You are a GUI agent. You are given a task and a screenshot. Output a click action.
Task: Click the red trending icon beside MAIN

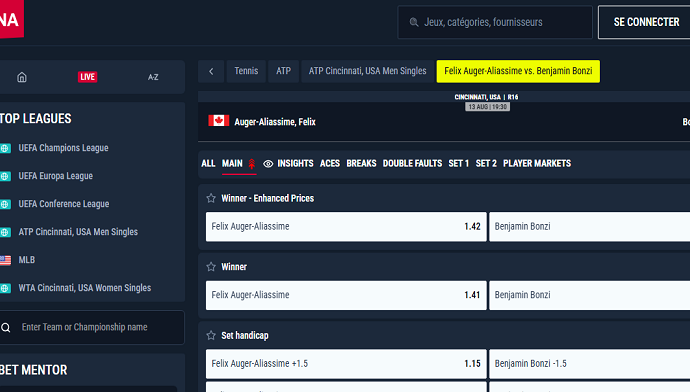pos(252,164)
